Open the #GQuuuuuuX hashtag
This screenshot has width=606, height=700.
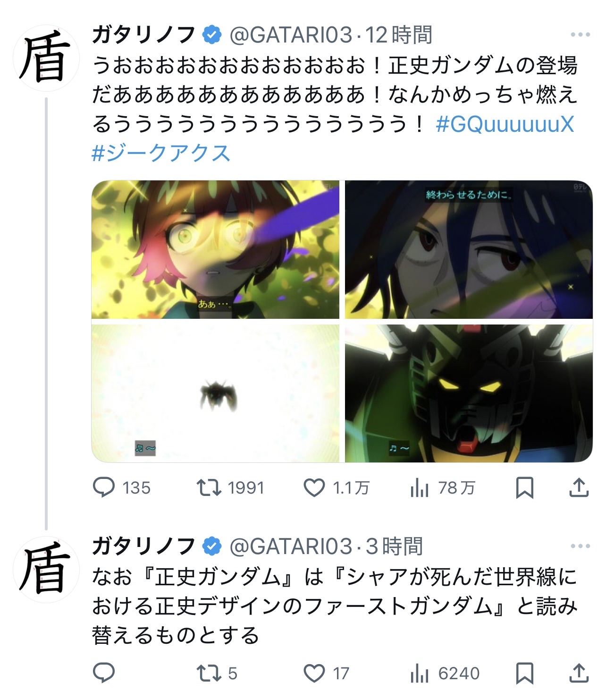505,124
